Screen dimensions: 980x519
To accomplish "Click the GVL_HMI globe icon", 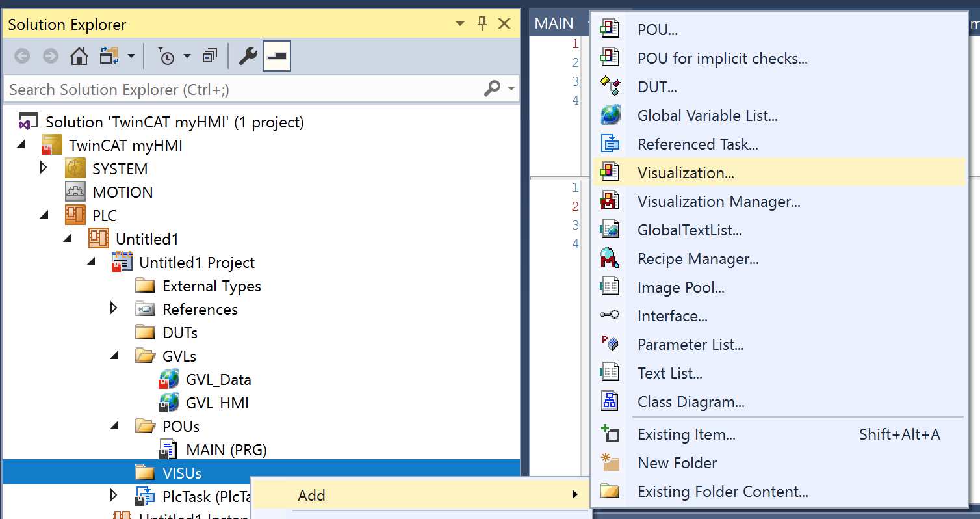I will click(x=169, y=403).
